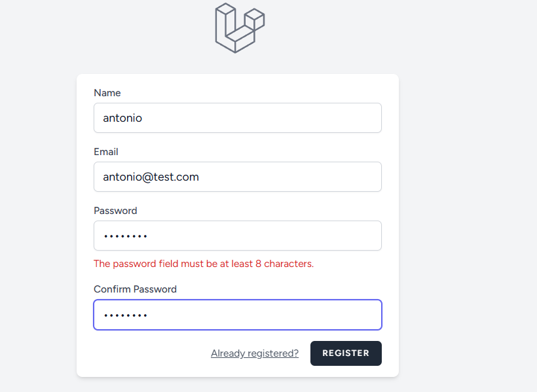
Task: Click the Laravel logo at top
Action: pyautogui.click(x=240, y=27)
